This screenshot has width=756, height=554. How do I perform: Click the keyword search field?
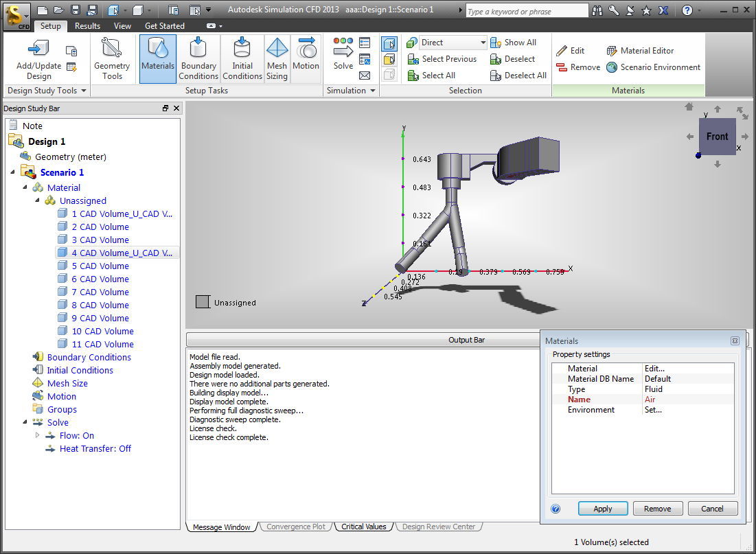click(527, 12)
